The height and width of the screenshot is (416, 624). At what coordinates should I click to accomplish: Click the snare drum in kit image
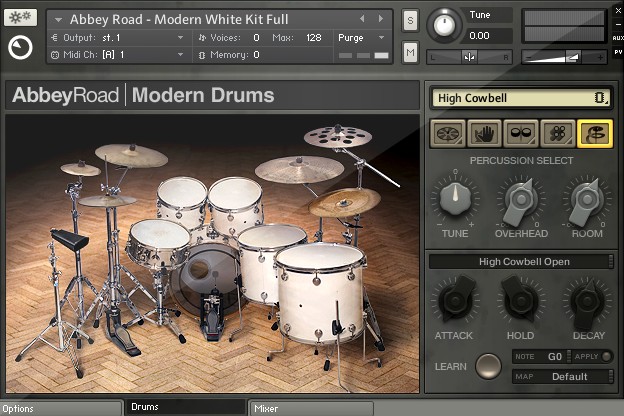coord(158,243)
